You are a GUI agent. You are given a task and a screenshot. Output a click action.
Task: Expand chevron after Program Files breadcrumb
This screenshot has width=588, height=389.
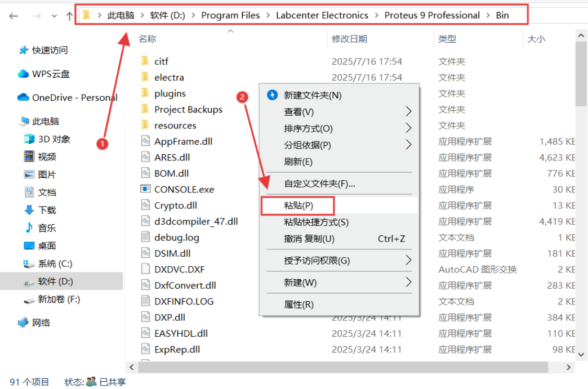click(268, 15)
